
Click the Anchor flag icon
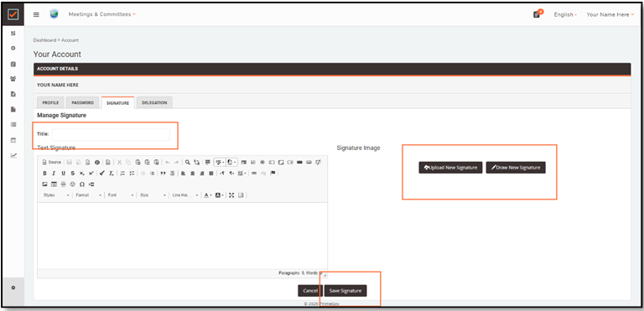pos(273,174)
